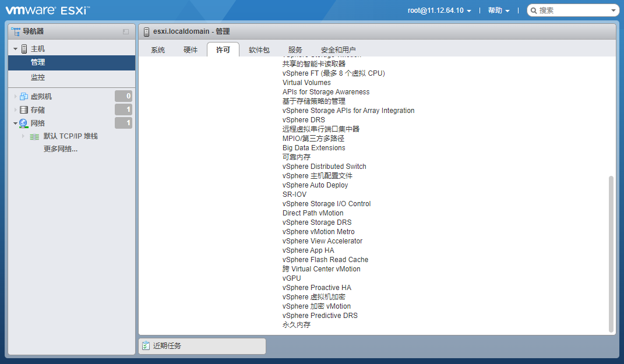Click 'vSphere Storage APIs for Array Integration'

click(x=348, y=111)
